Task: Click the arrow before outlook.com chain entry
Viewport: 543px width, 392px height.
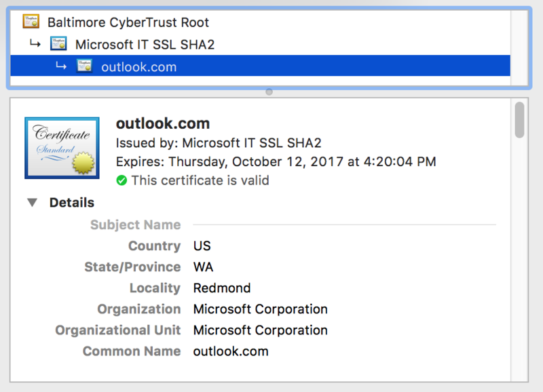Action: (61, 65)
